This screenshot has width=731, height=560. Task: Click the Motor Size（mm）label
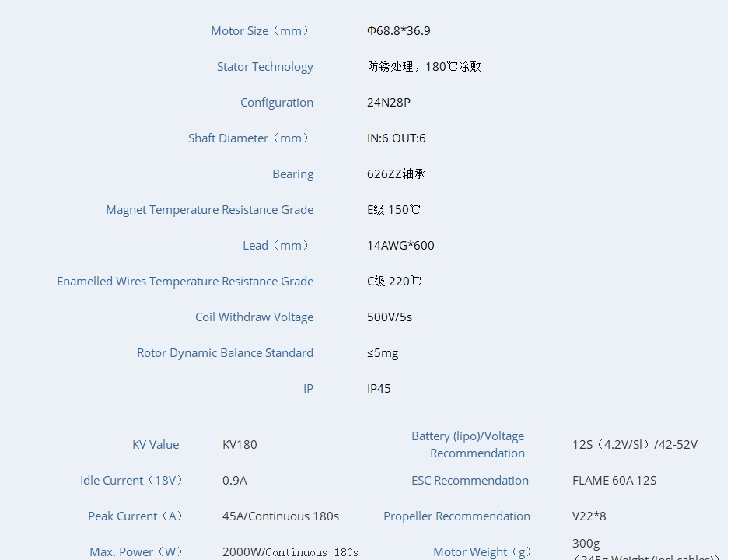pos(260,31)
